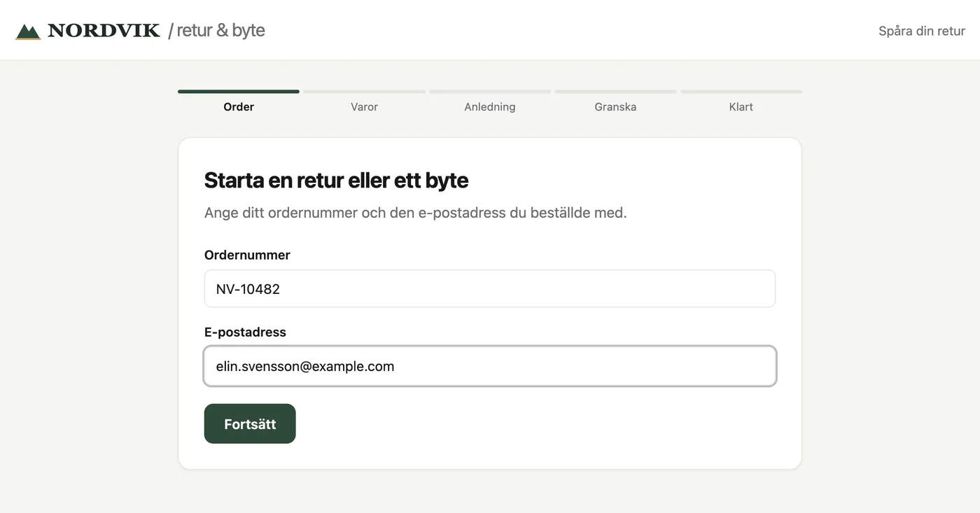Click the NORDVIK brand name
Viewport: 980px width, 513px height.
pyautogui.click(x=104, y=31)
